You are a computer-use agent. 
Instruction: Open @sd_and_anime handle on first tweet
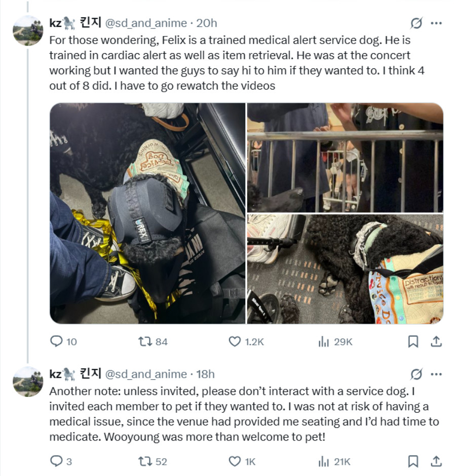[146, 23]
